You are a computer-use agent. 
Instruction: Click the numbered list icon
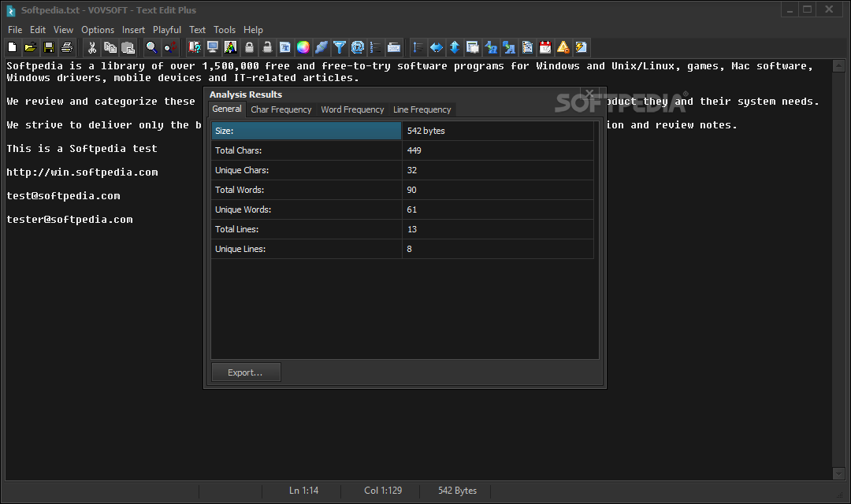click(376, 48)
